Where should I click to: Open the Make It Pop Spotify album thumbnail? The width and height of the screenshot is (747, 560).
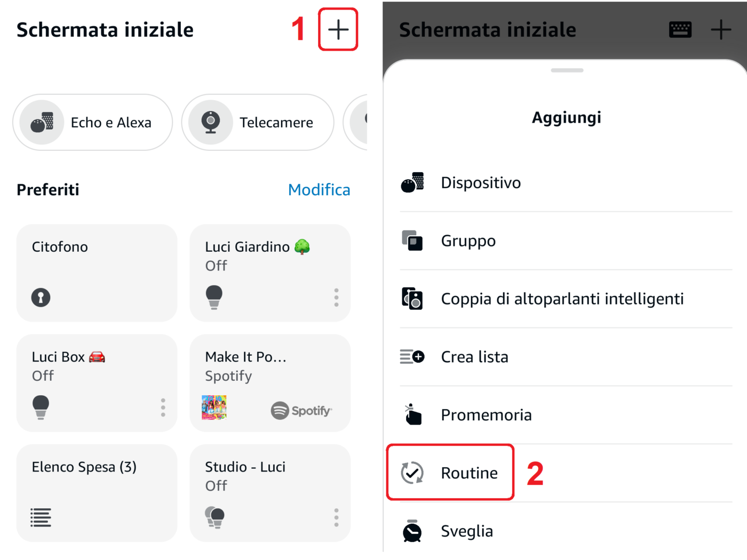pos(214,407)
